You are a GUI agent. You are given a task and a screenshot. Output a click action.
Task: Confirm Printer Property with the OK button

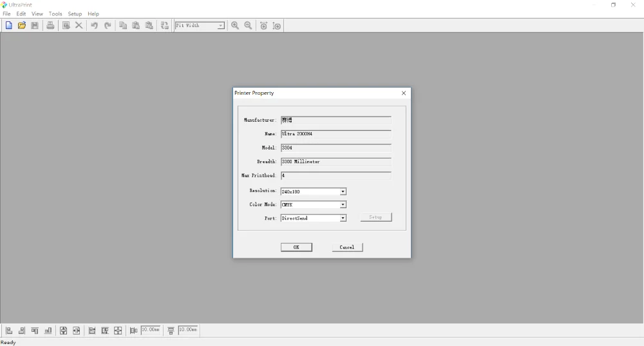pos(296,247)
